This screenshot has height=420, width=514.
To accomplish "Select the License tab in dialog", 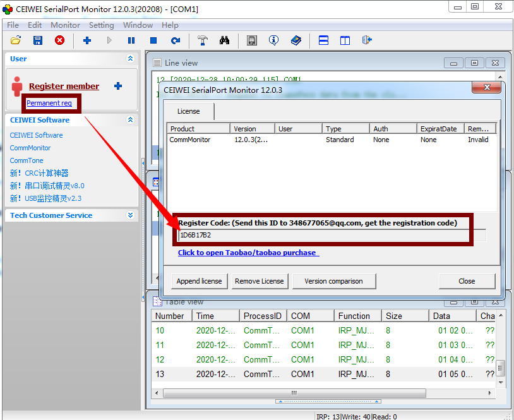I will pyautogui.click(x=189, y=112).
